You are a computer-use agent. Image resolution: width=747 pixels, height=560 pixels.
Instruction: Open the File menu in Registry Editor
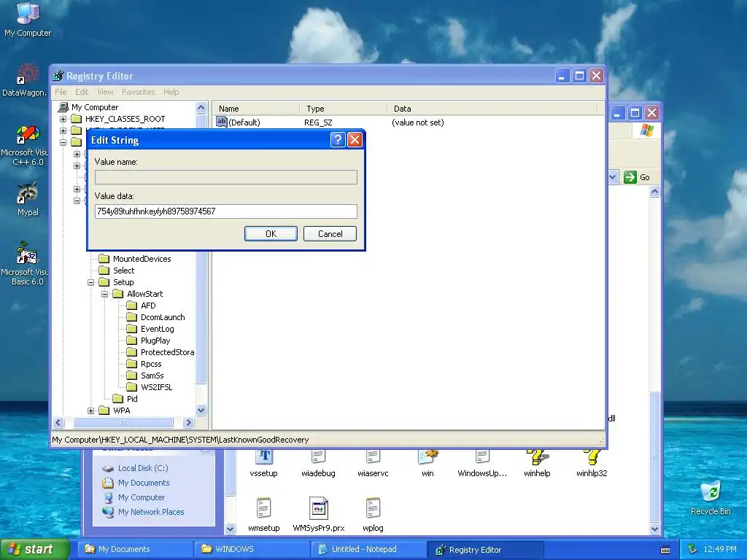(x=61, y=92)
